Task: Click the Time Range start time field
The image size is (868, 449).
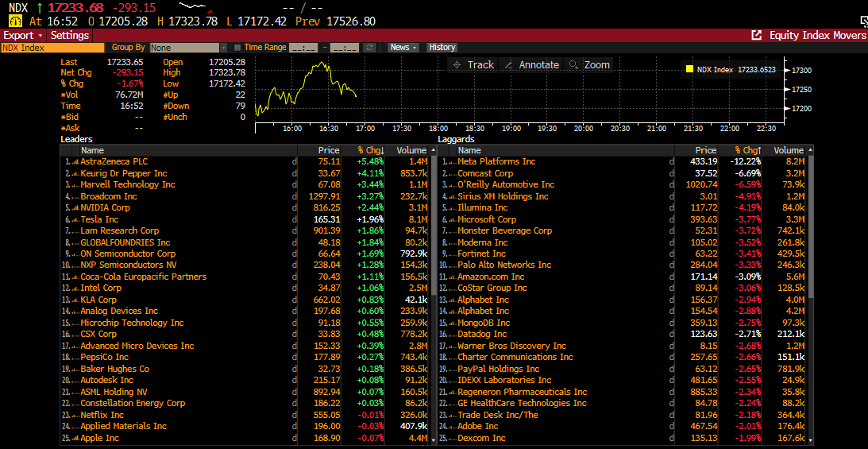Action: 304,48
